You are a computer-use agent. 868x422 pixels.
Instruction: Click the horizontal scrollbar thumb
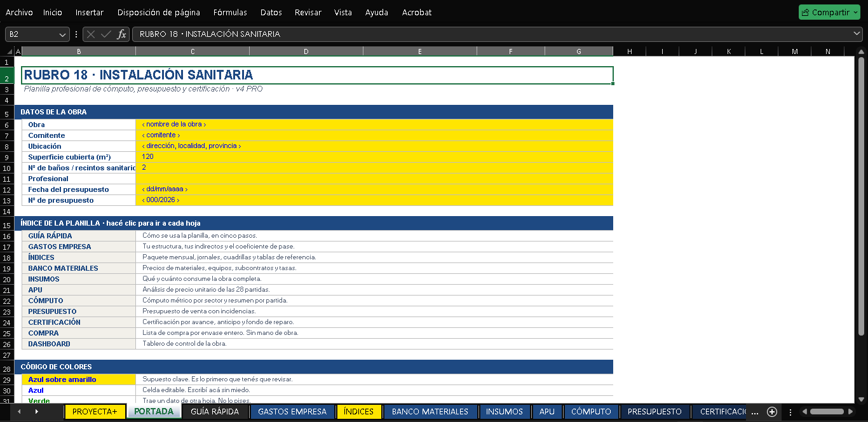click(x=826, y=412)
